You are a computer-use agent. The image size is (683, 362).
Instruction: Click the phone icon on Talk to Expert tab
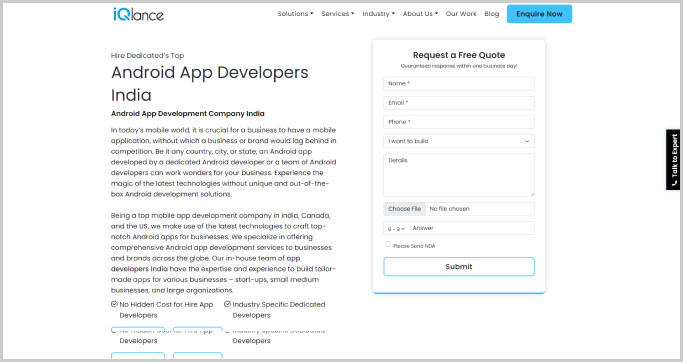674,183
